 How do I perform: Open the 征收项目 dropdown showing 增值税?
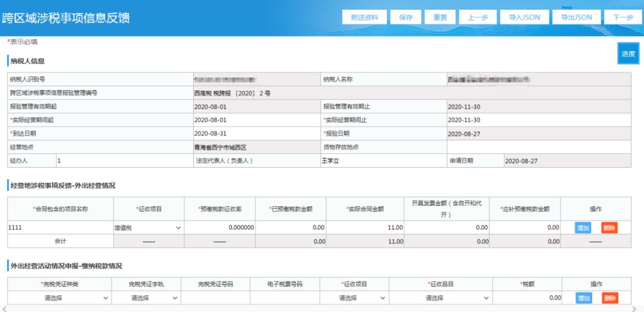click(x=148, y=227)
